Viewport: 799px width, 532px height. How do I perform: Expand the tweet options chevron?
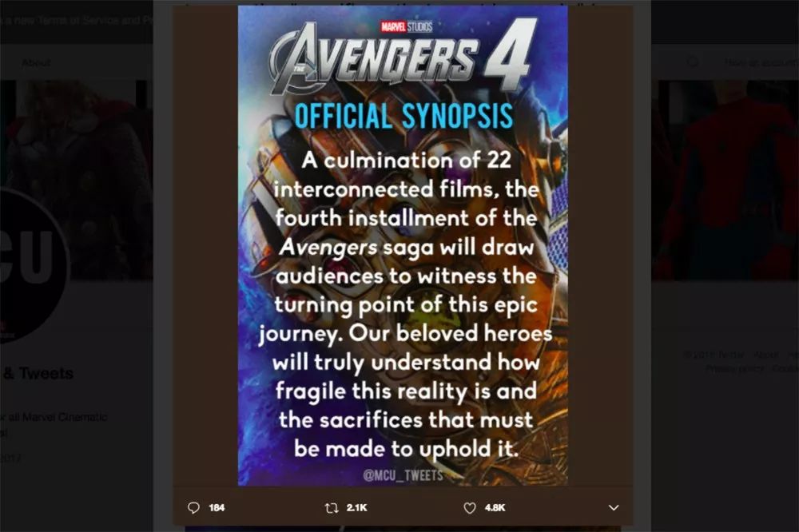[614, 507]
